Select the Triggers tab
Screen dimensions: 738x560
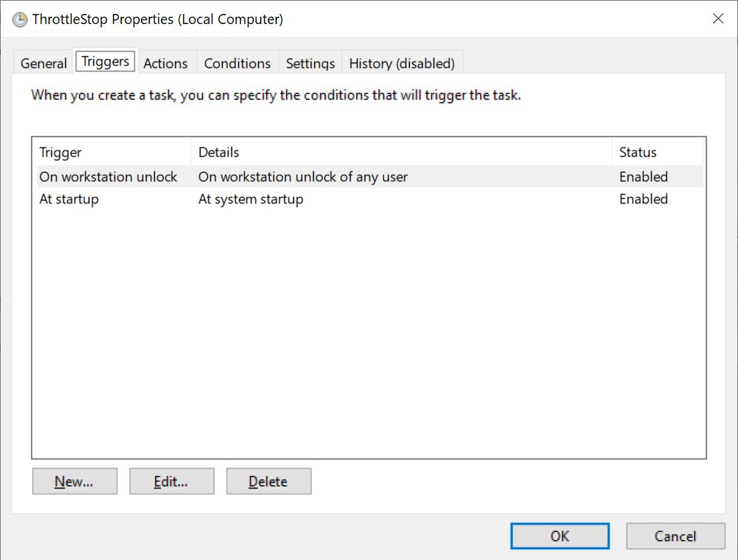tap(106, 61)
